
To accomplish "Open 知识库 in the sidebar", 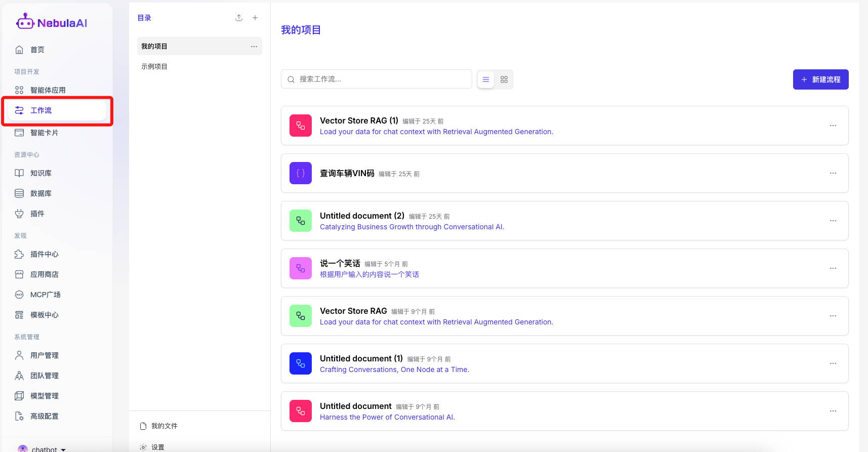I will click(40, 173).
